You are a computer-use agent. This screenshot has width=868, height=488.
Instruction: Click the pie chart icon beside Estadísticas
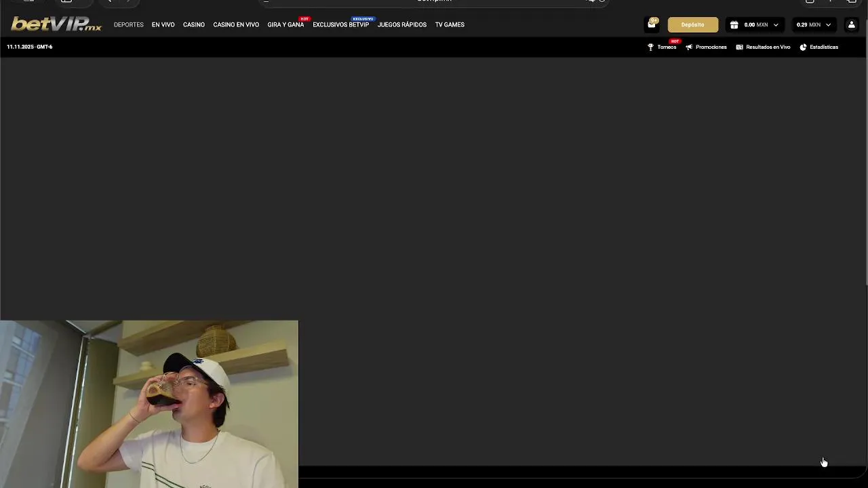coord(803,47)
